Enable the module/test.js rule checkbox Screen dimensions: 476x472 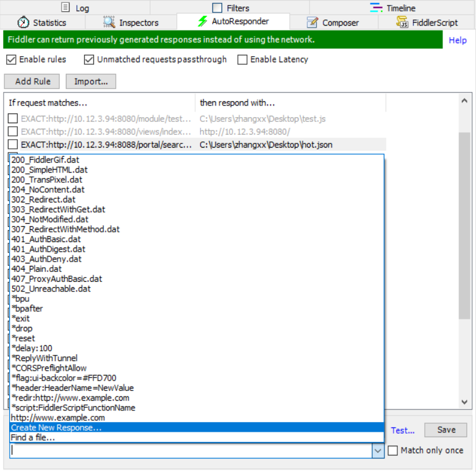point(13,118)
